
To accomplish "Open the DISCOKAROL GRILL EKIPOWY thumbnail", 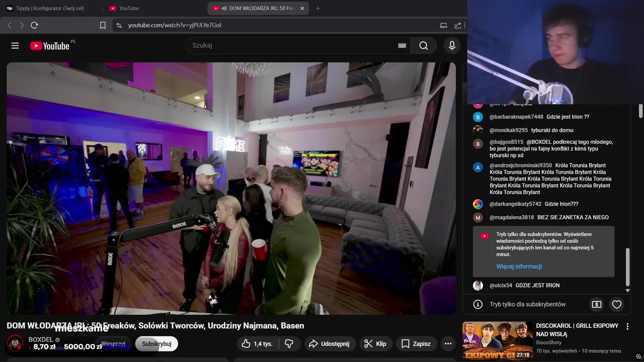I will coord(498,341).
